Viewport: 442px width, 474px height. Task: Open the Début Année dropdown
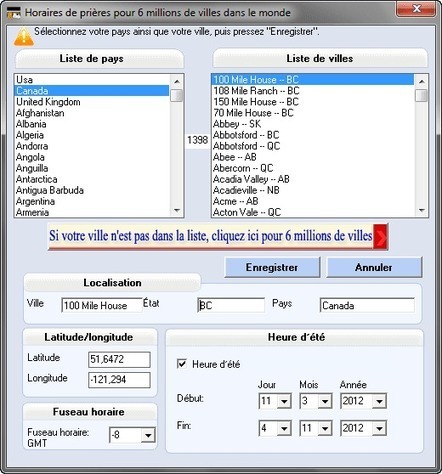pyautogui.click(x=379, y=401)
